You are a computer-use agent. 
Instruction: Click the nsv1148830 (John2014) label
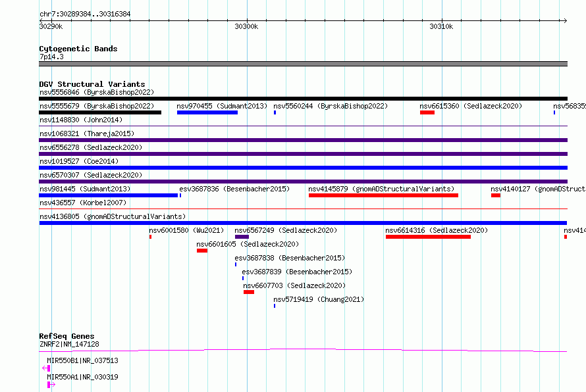click(x=81, y=120)
